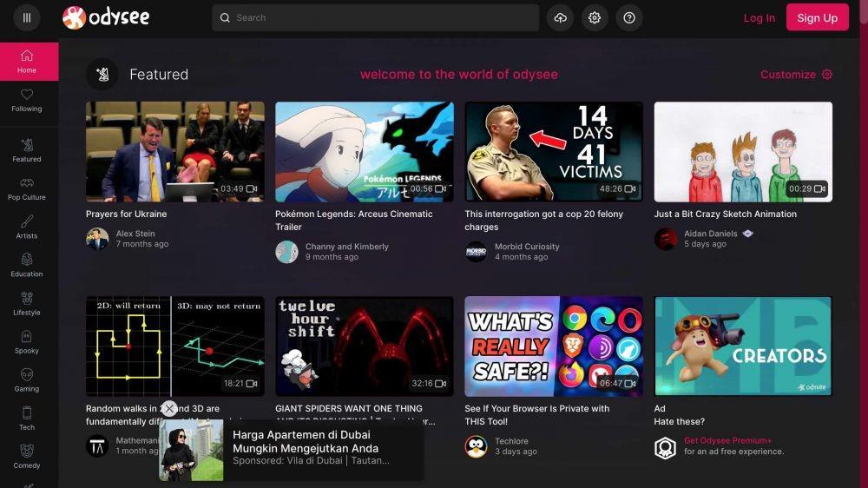Click See If Your Browser Is Private title

coord(537,415)
